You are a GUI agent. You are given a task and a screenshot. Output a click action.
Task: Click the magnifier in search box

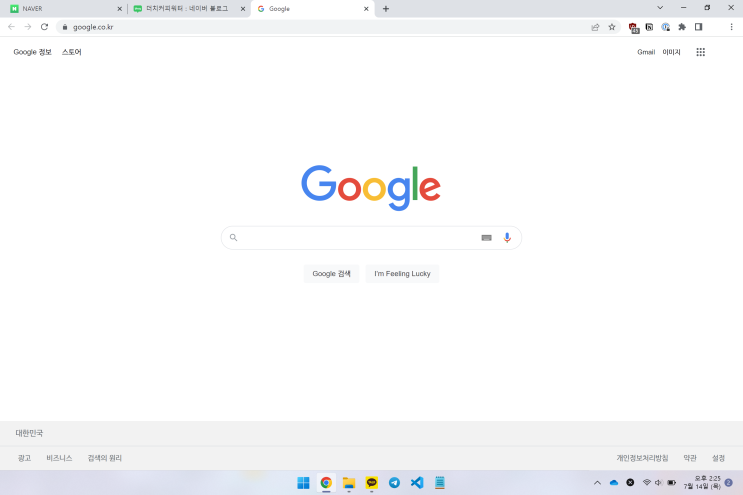coord(233,237)
